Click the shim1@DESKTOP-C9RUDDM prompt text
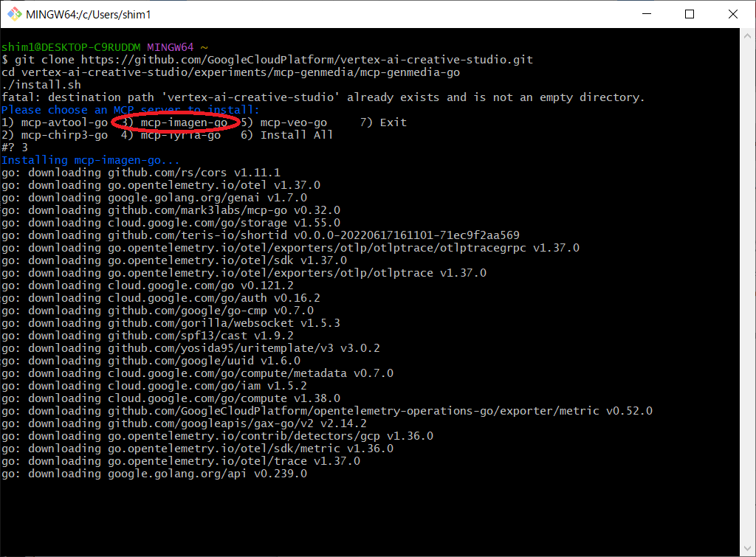This screenshot has height=557, width=756. click(71, 47)
